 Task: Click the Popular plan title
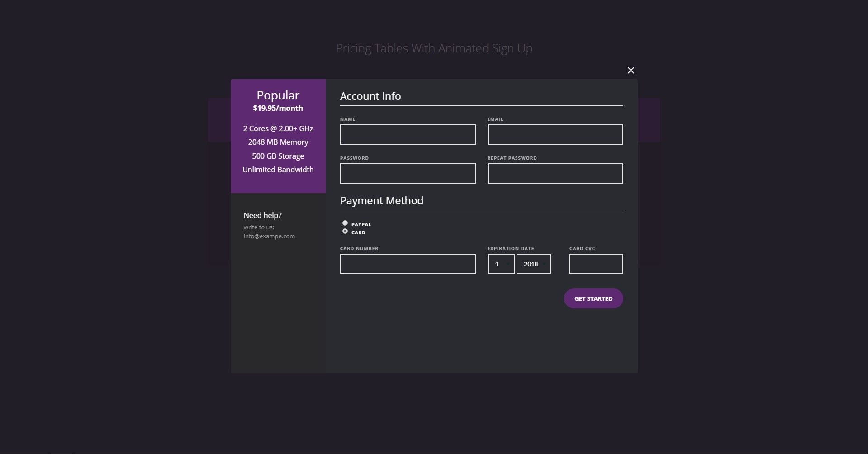click(x=278, y=95)
